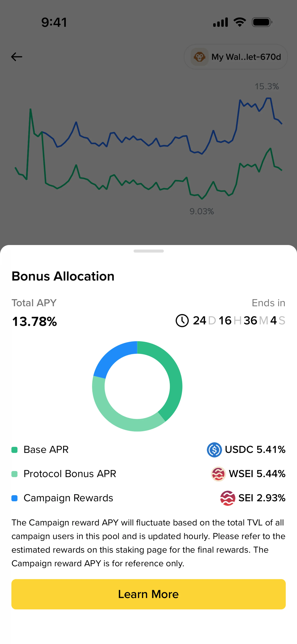Tap the Wi-Fi status icon

240,22
